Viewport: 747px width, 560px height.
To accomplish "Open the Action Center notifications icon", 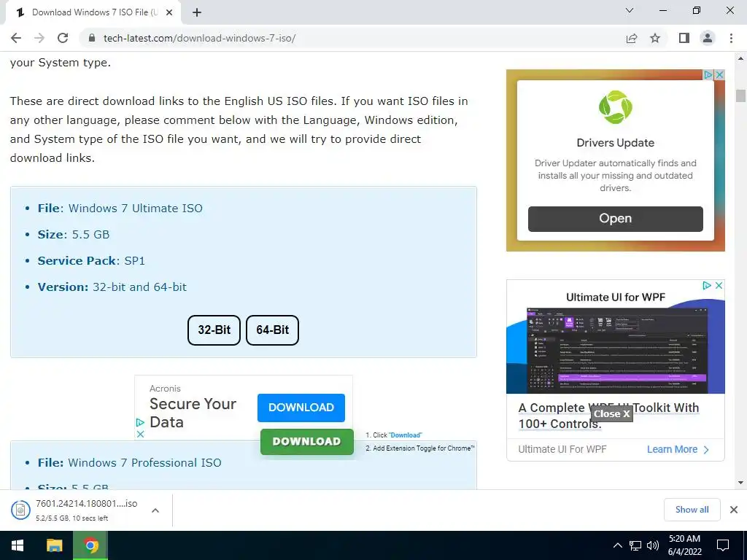I will (x=723, y=545).
